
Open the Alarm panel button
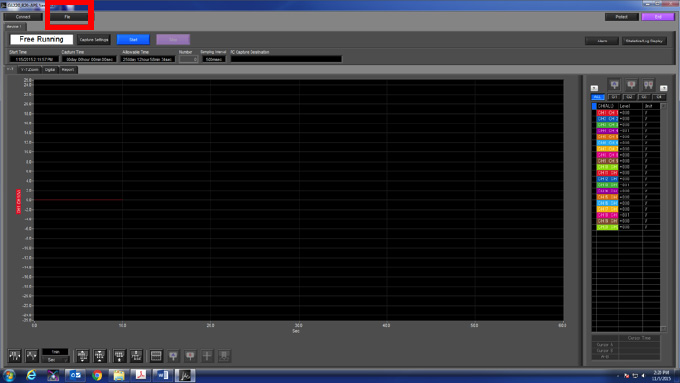pyautogui.click(x=602, y=41)
